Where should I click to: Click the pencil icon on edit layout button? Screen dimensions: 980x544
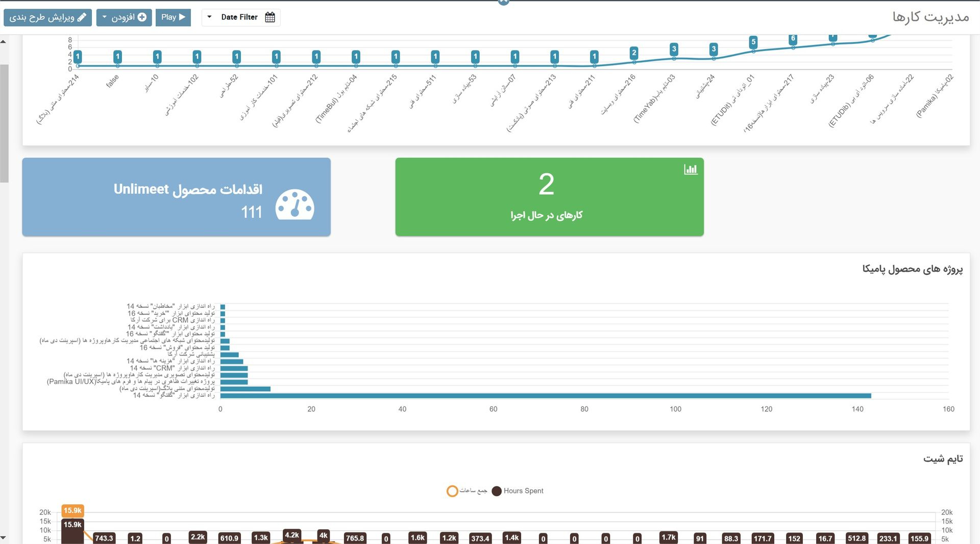[x=82, y=17]
